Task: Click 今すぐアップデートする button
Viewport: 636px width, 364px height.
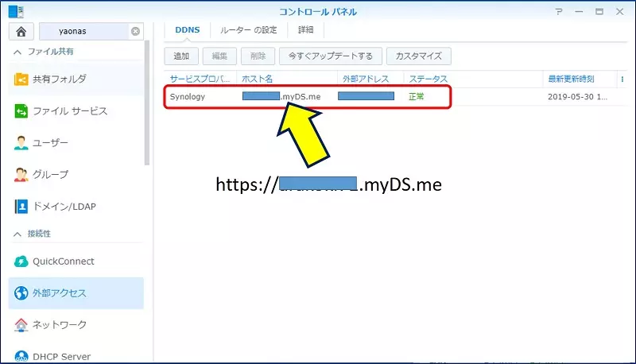Action: [331, 56]
